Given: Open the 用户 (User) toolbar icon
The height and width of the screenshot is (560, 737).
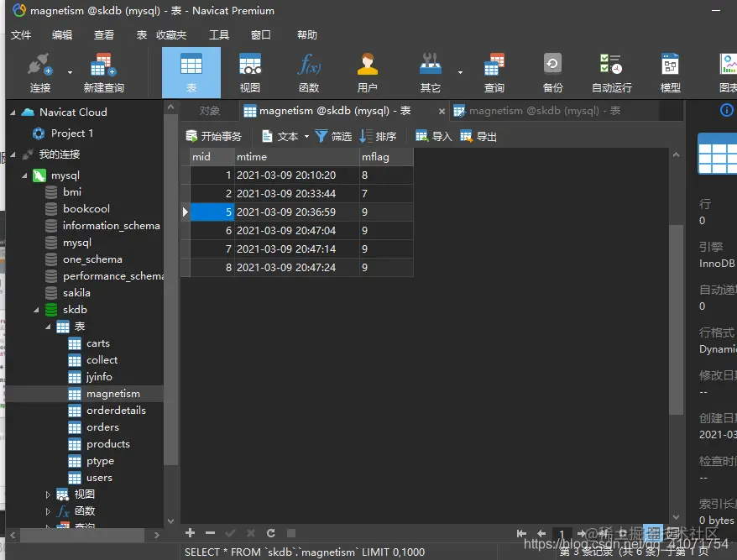Looking at the screenshot, I should [367, 73].
